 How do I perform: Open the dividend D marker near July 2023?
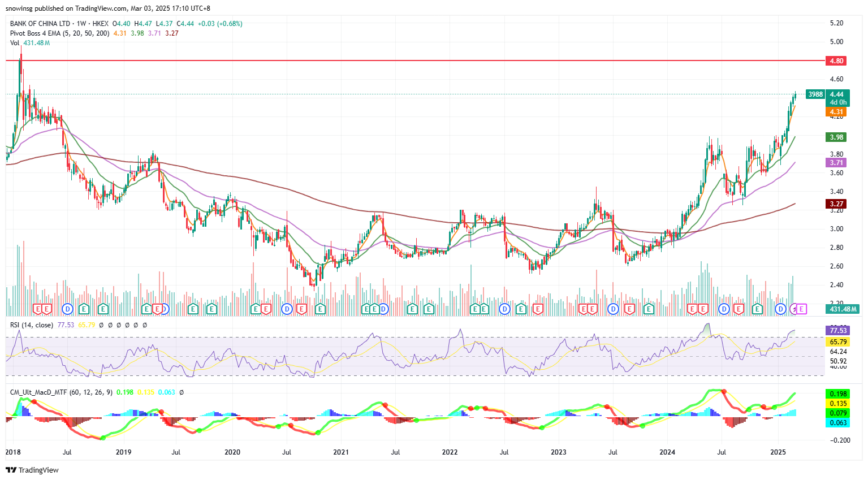(613, 309)
